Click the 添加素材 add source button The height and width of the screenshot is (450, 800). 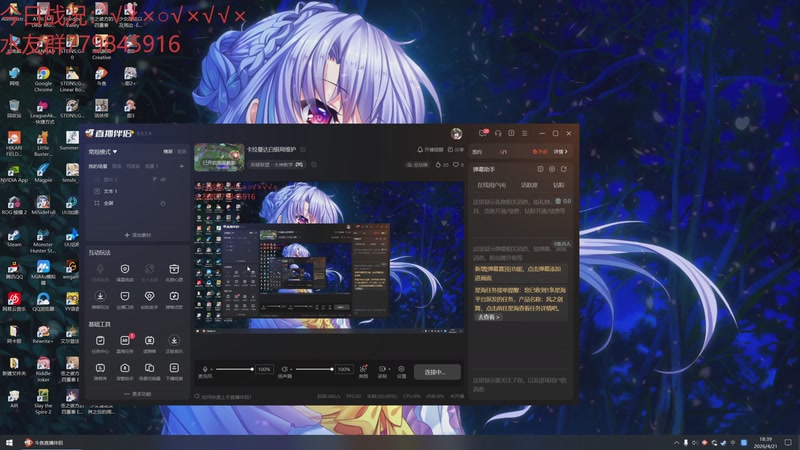138,235
